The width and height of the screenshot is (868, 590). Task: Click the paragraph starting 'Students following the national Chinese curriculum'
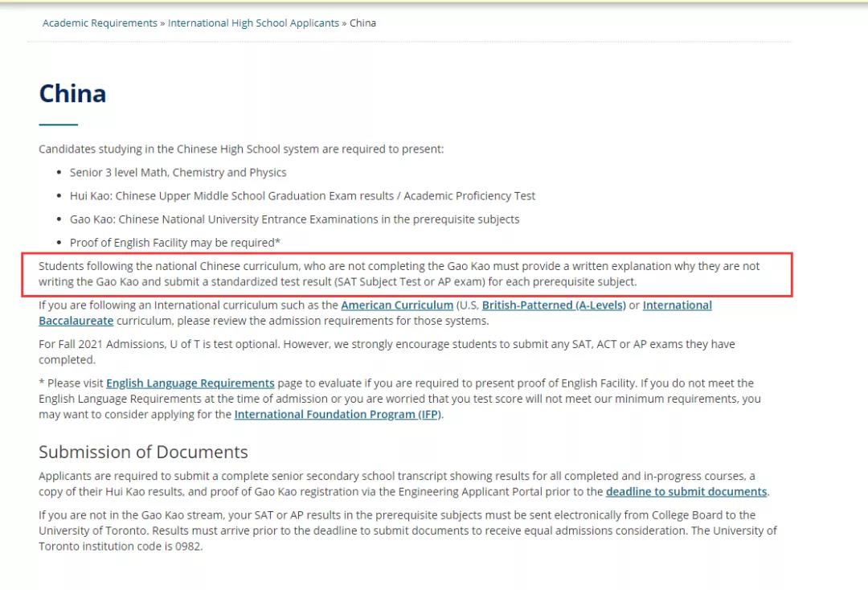[399, 274]
